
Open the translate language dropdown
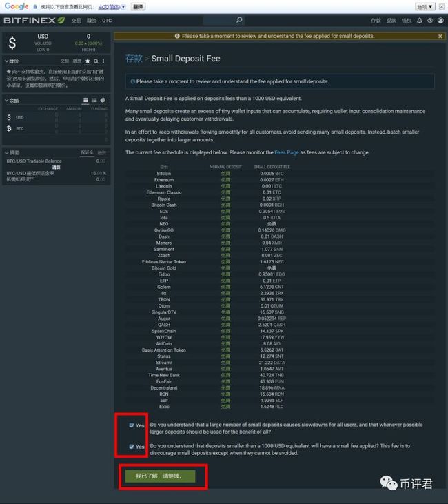coord(112,7)
